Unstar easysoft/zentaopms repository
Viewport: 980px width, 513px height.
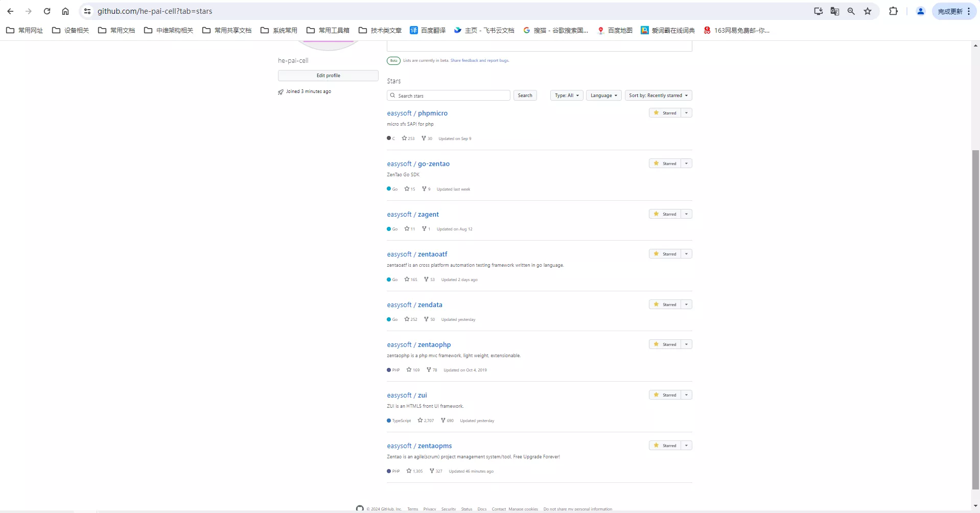(x=664, y=446)
